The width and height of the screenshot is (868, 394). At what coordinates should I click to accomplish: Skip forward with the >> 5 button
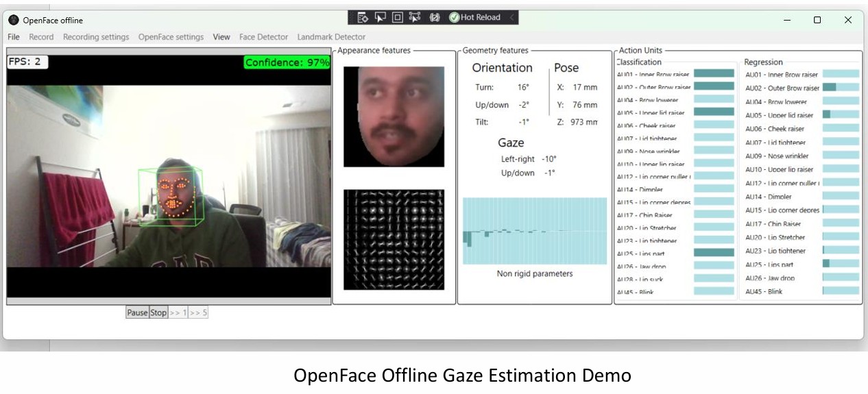coord(199,312)
